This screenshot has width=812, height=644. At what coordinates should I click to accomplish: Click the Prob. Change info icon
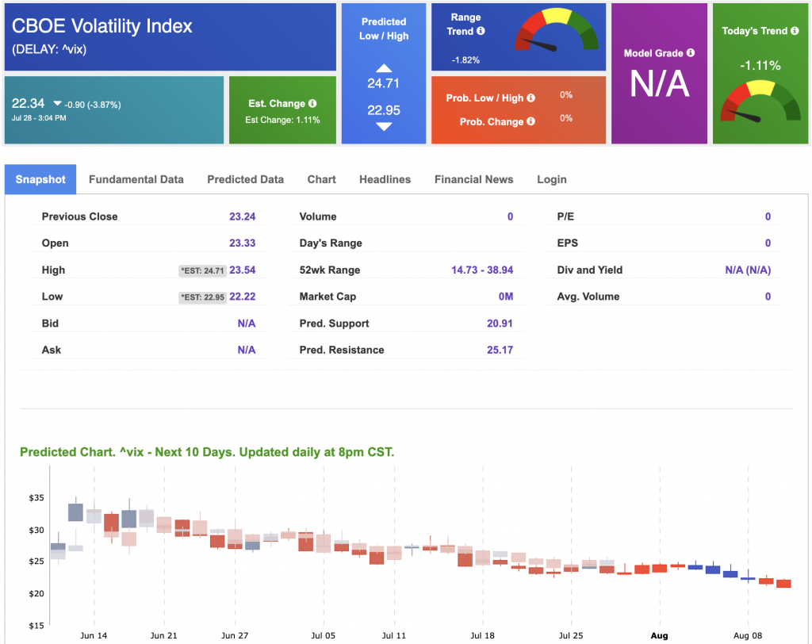[x=530, y=121]
